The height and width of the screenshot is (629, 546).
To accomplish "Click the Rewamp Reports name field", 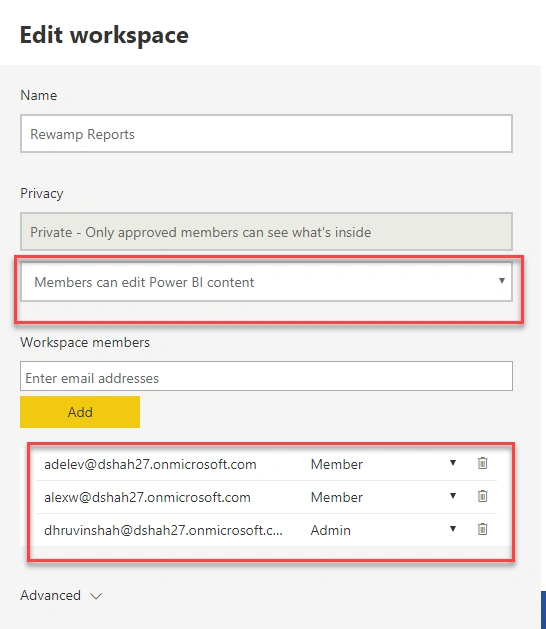I will pyautogui.click(x=266, y=134).
